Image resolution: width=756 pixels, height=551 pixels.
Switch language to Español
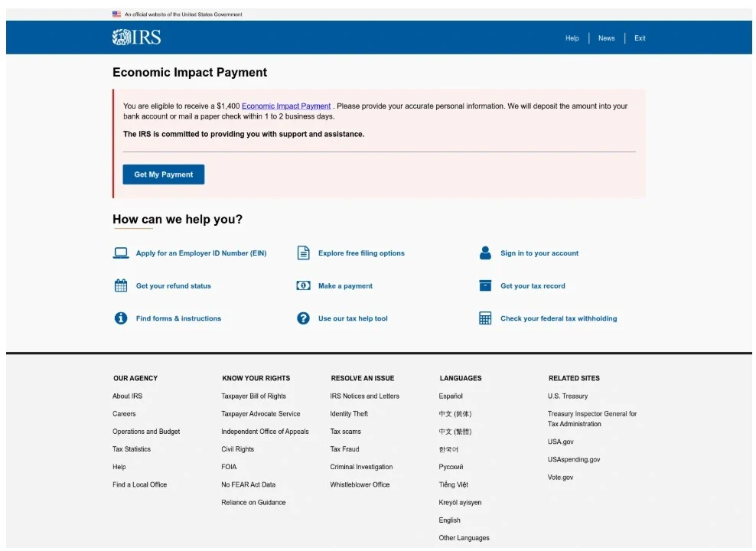tap(451, 396)
